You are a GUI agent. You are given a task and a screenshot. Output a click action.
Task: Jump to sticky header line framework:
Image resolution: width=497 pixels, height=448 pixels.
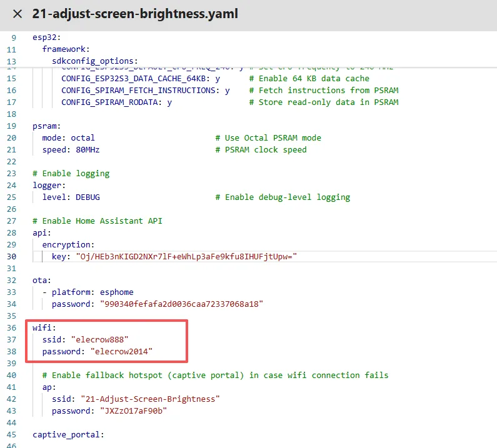(66, 49)
